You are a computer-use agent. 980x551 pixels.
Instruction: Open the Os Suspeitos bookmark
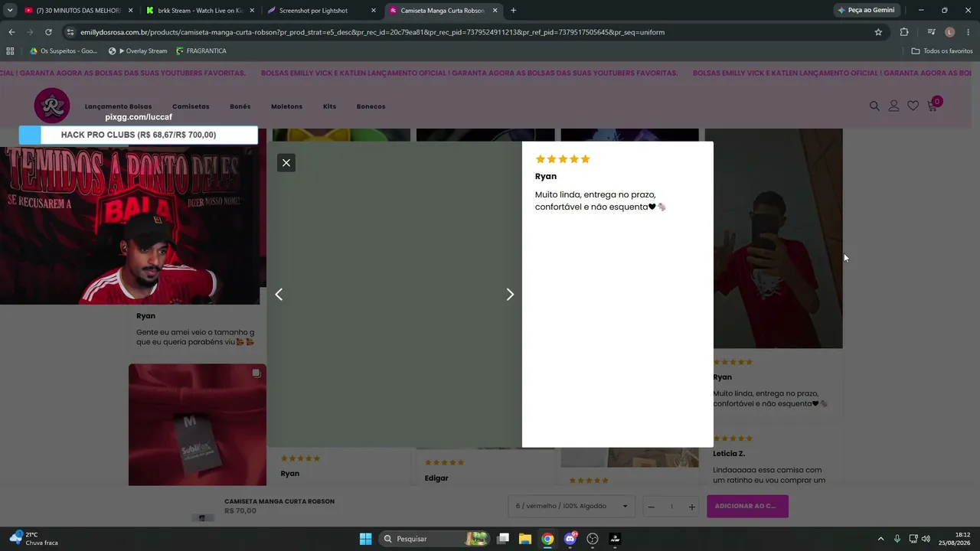pos(64,51)
